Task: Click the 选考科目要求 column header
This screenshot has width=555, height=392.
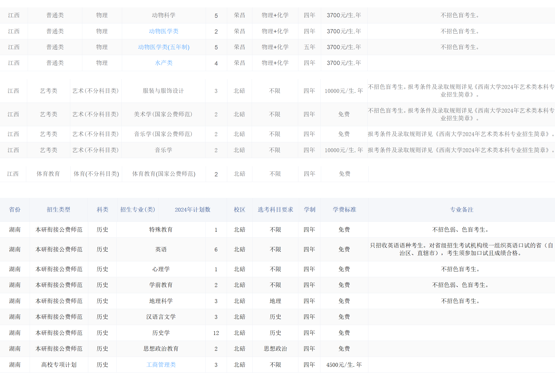Action: coord(275,210)
